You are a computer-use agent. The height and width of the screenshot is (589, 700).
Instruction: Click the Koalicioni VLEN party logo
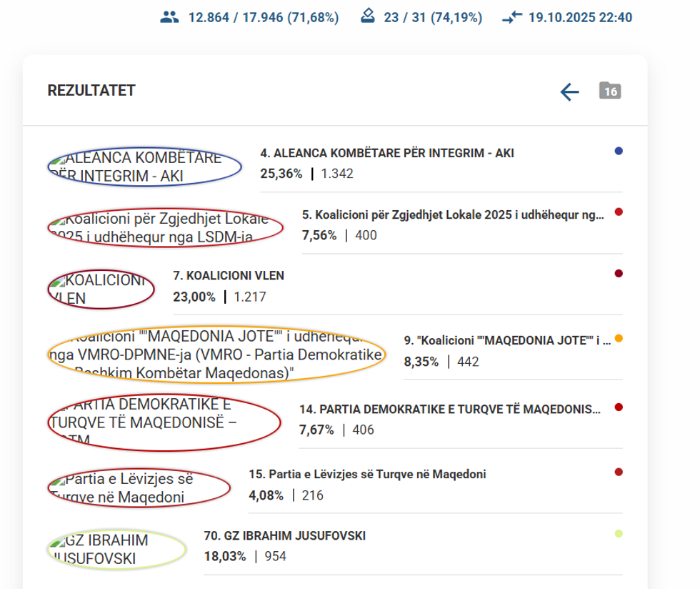click(x=101, y=289)
